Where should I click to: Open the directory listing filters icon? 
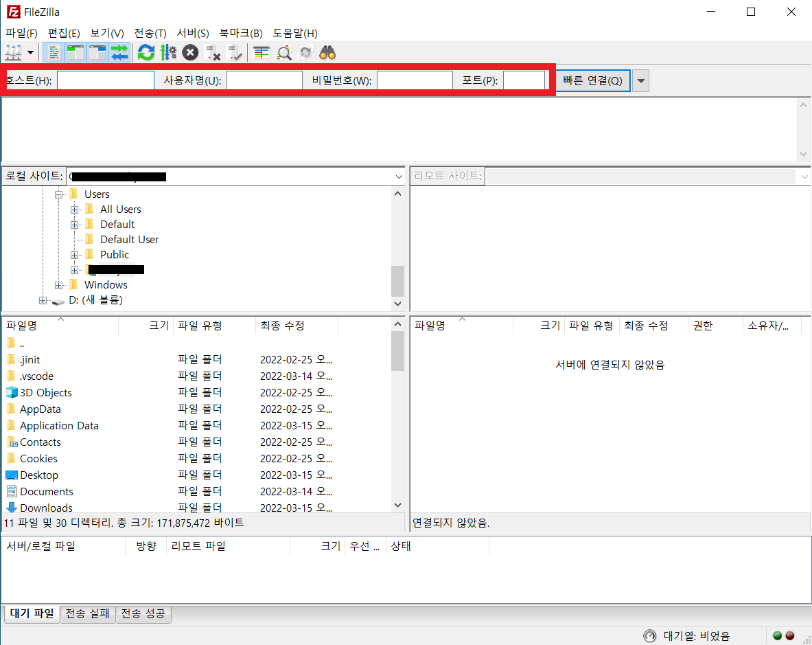tap(262, 52)
